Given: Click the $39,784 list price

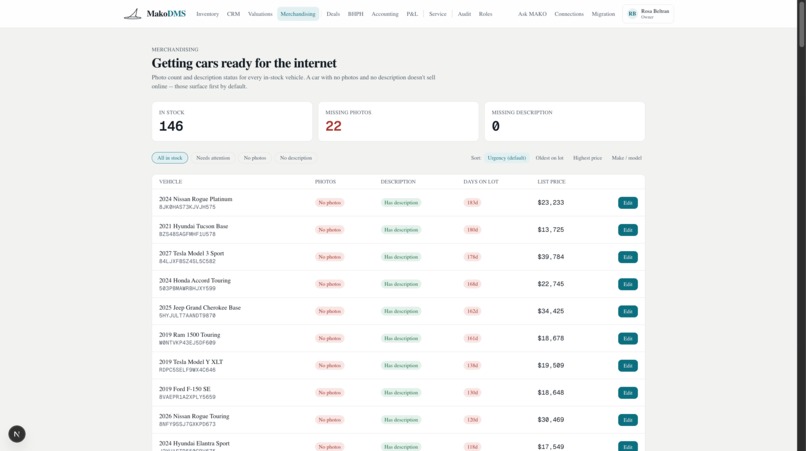Looking at the screenshot, I should tap(551, 257).
